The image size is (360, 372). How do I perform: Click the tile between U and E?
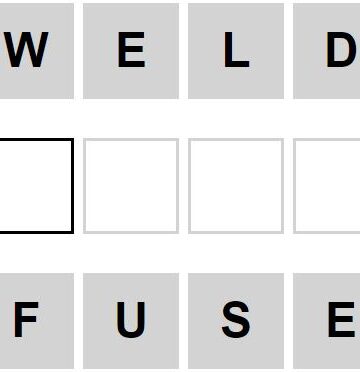pos(236,321)
